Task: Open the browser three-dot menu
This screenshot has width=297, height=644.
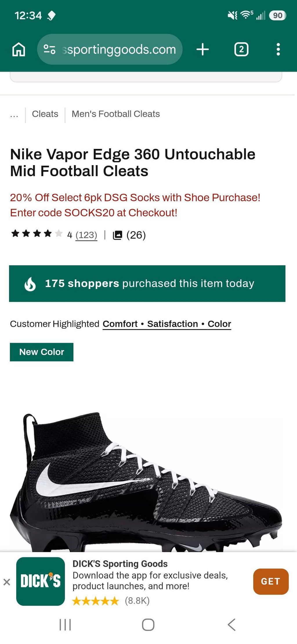Action: click(278, 49)
